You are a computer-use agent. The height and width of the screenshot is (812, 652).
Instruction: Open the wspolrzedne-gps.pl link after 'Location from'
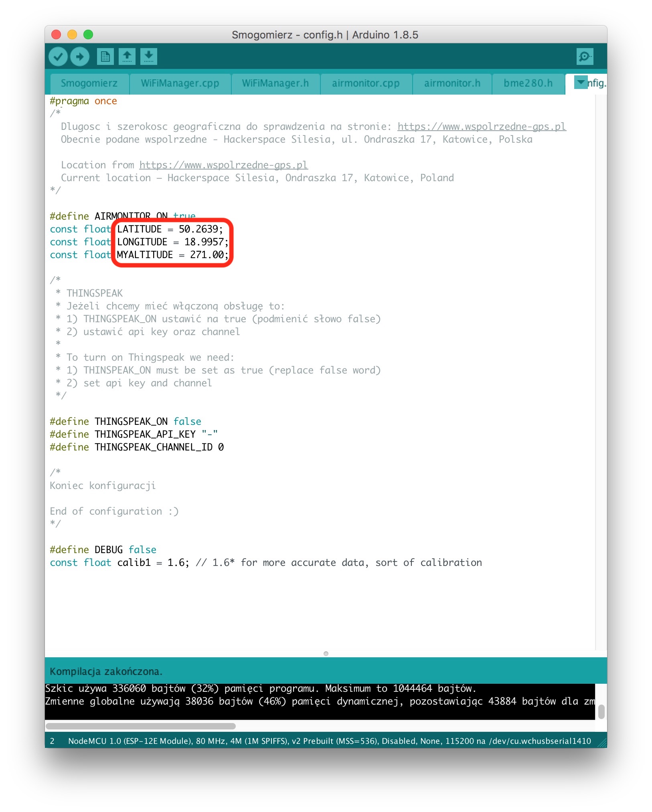tap(224, 165)
